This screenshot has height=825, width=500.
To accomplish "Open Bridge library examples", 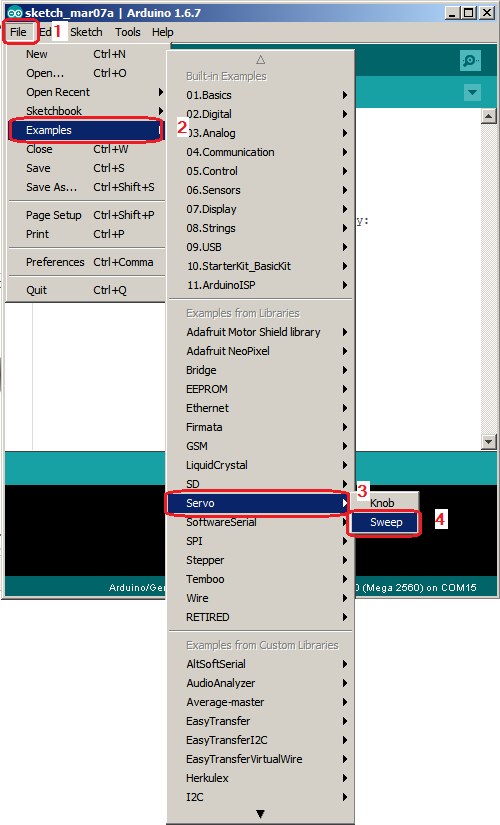I will click(x=261, y=370).
